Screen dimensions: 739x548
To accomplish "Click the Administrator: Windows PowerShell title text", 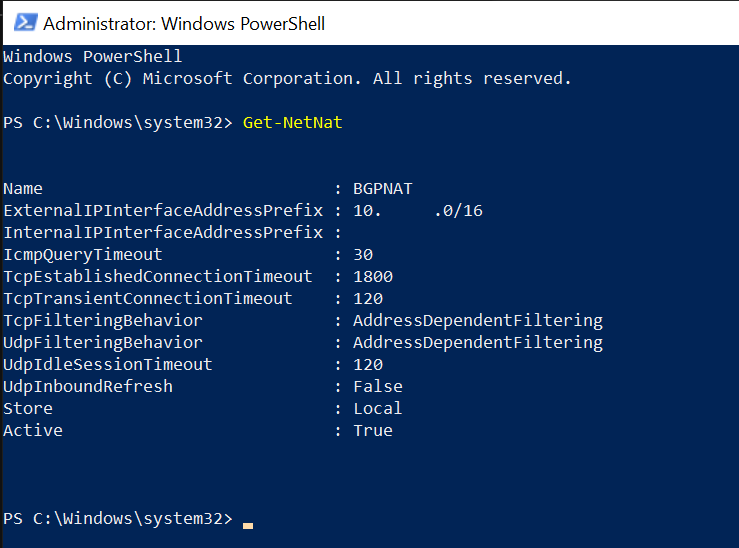I will coord(184,24).
